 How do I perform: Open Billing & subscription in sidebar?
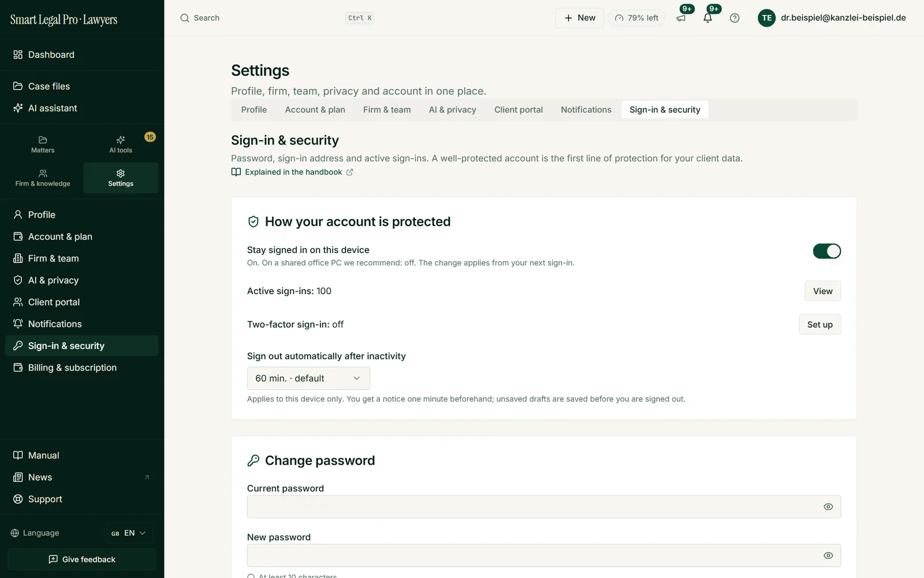pyautogui.click(x=81, y=368)
